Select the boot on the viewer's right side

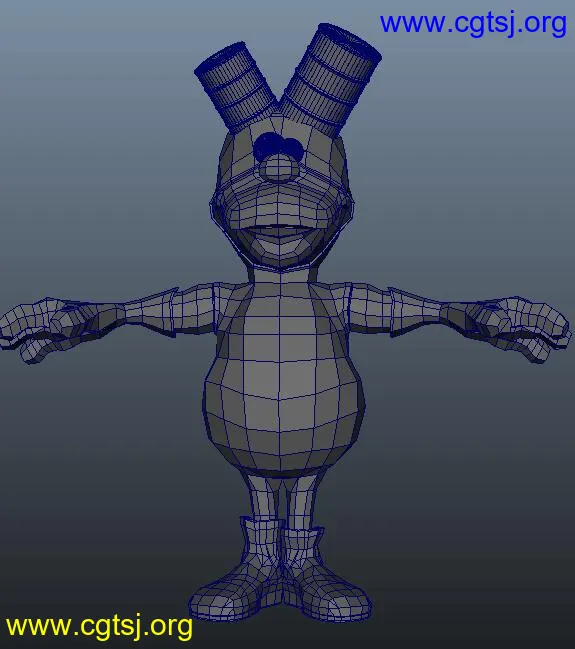(321, 577)
